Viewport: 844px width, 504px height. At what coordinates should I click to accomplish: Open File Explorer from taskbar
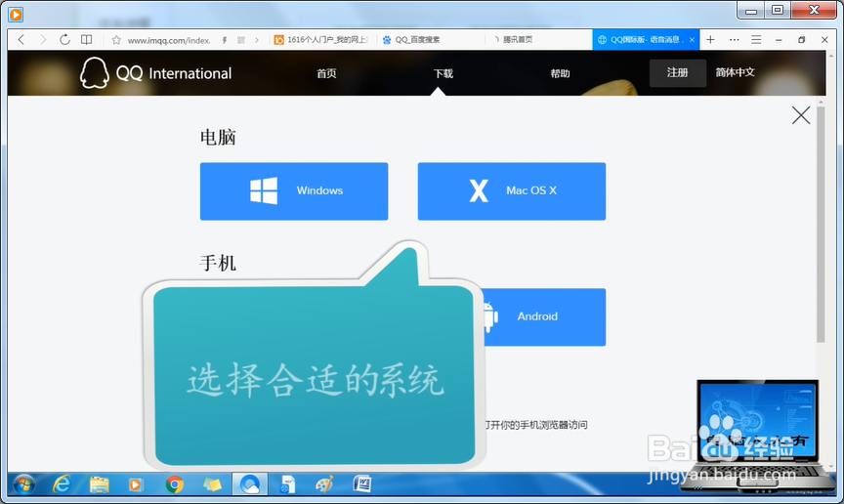pos(99,484)
